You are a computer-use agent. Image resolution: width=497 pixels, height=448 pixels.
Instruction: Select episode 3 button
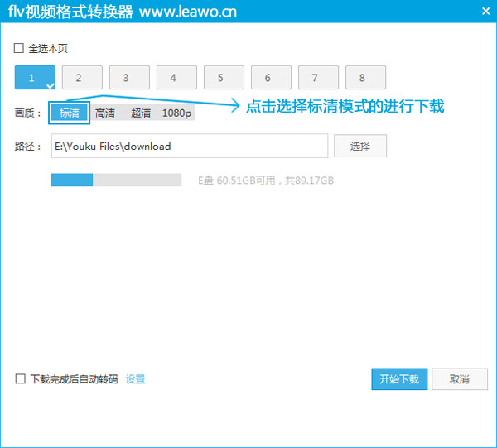[x=129, y=77]
